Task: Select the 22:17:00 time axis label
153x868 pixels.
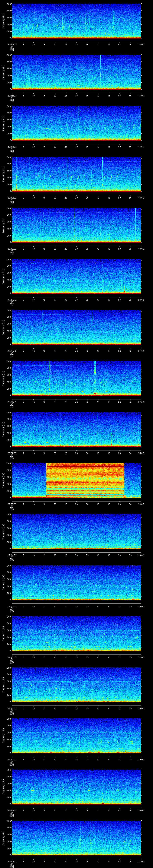Action: (x=12, y=198)
